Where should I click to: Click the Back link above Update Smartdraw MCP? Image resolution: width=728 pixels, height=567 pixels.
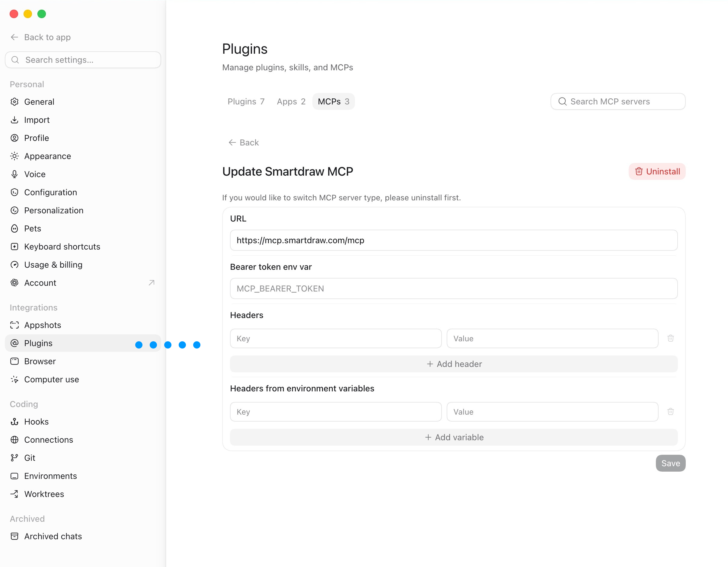tap(243, 142)
